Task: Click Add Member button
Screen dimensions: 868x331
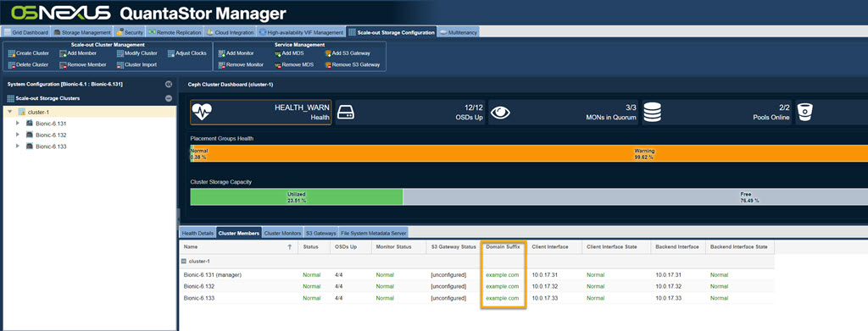Action: pos(78,53)
